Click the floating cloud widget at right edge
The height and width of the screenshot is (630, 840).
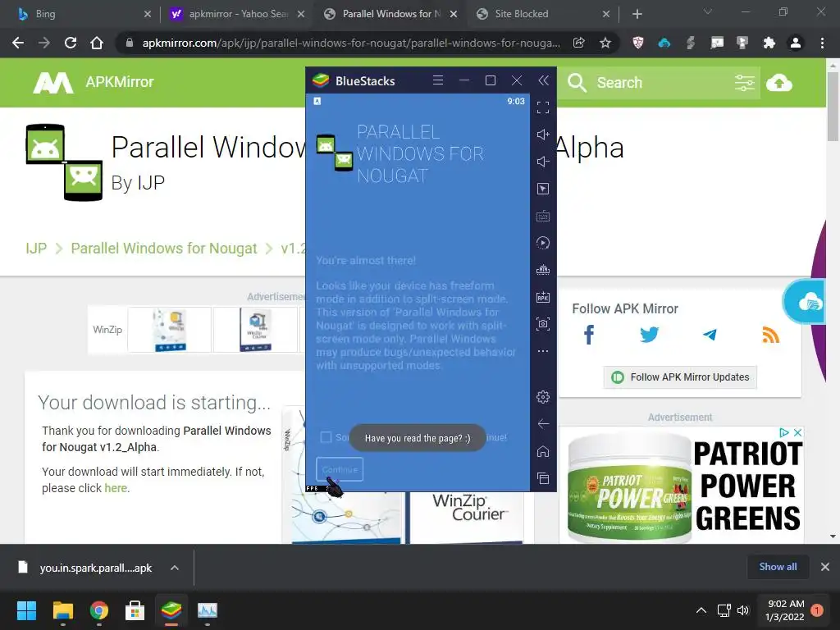pyautogui.click(x=804, y=301)
